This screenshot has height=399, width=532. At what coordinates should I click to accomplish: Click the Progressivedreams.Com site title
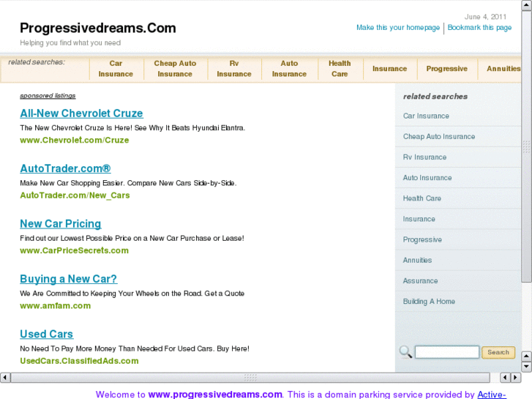coord(98,28)
